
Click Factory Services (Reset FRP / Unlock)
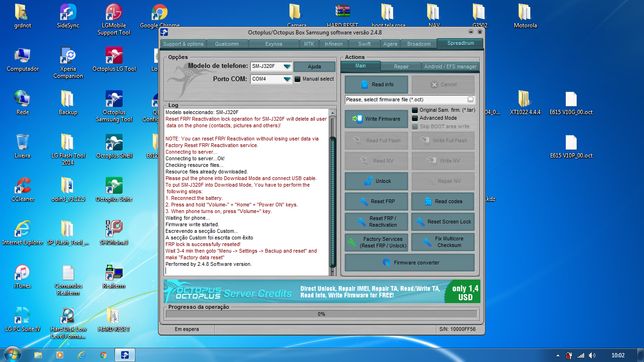(x=377, y=242)
